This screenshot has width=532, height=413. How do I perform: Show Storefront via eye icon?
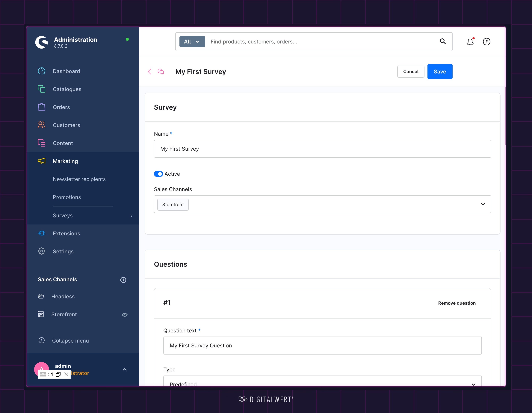125,315
